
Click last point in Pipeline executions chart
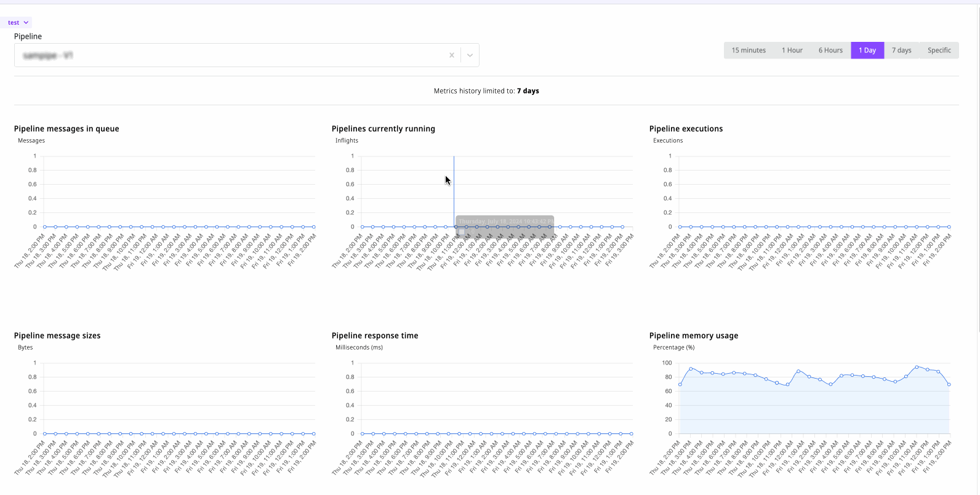(949, 227)
